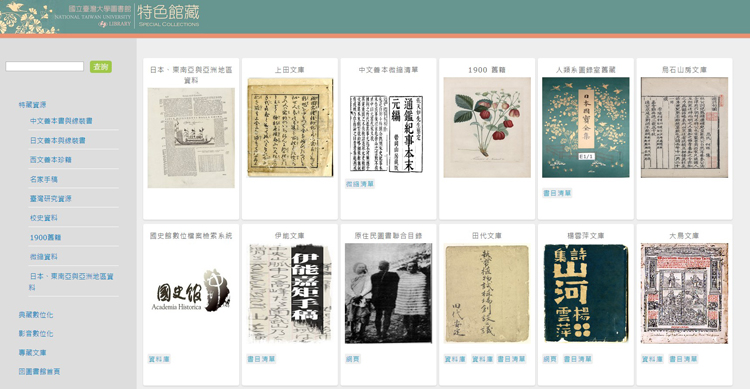
Task: Click the 伊能嘉矩手稿 cover image
Action: [290, 293]
